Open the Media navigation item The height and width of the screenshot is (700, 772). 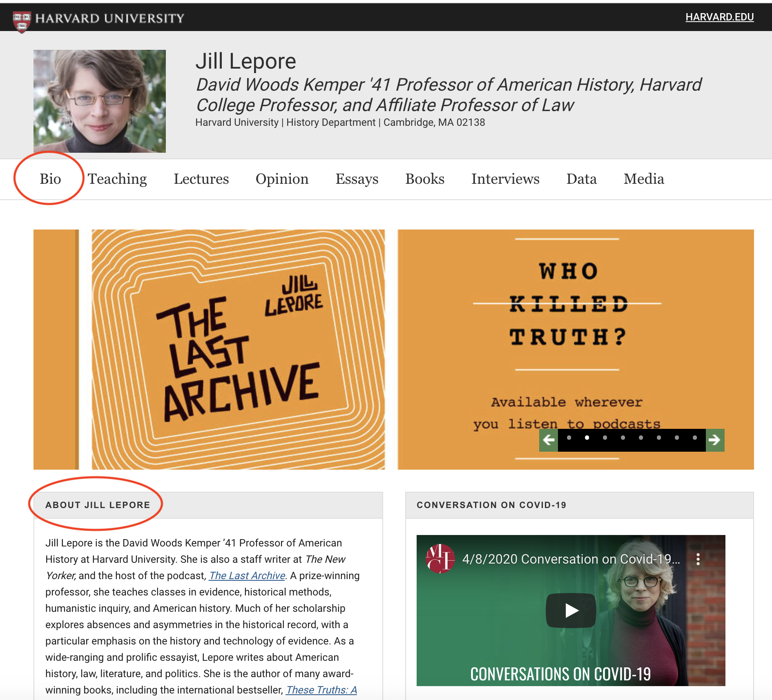[x=643, y=179]
